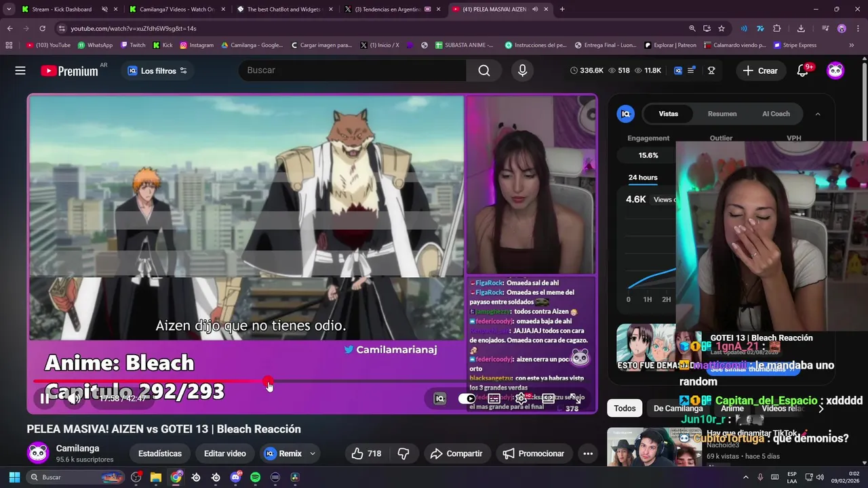Image resolution: width=868 pixels, height=488 pixels.
Task: Open browser extensions puzzle icon
Action: 777,28
